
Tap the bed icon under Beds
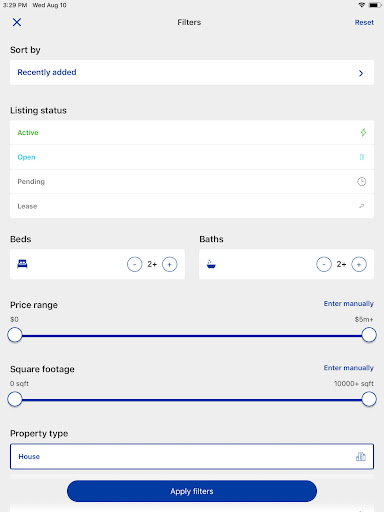point(22,264)
